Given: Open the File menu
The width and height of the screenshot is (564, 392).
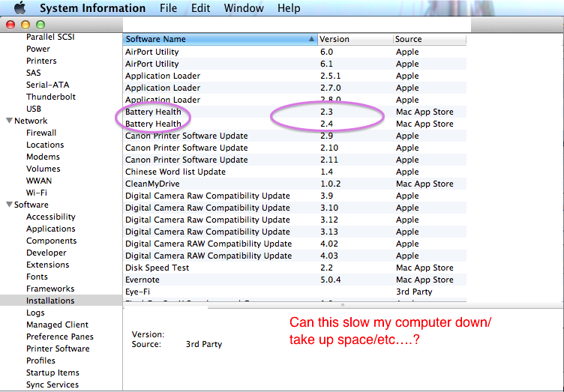Looking at the screenshot, I should (168, 8).
